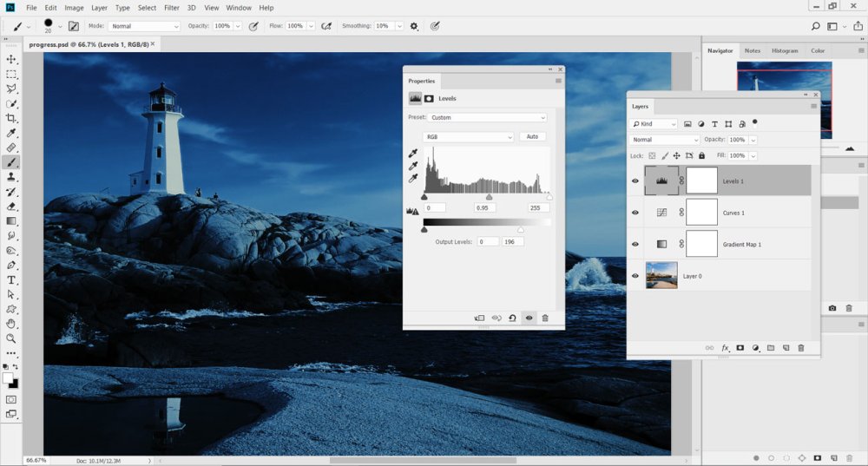Select the Move tool

11,59
